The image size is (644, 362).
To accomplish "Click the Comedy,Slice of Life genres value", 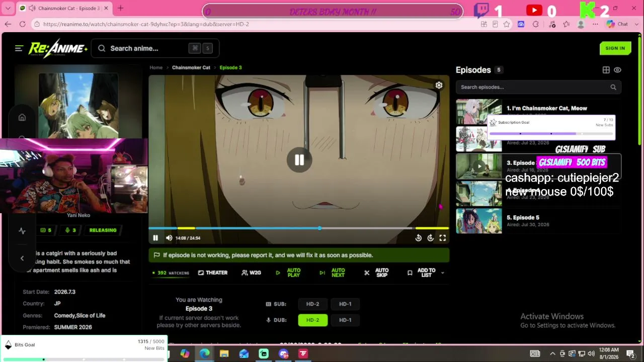I will tap(79, 315).
